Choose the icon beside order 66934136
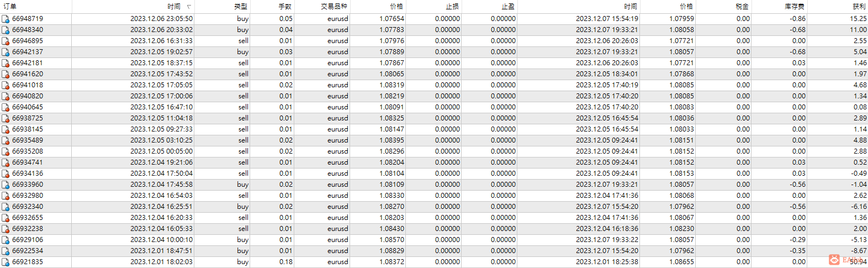 6,174
